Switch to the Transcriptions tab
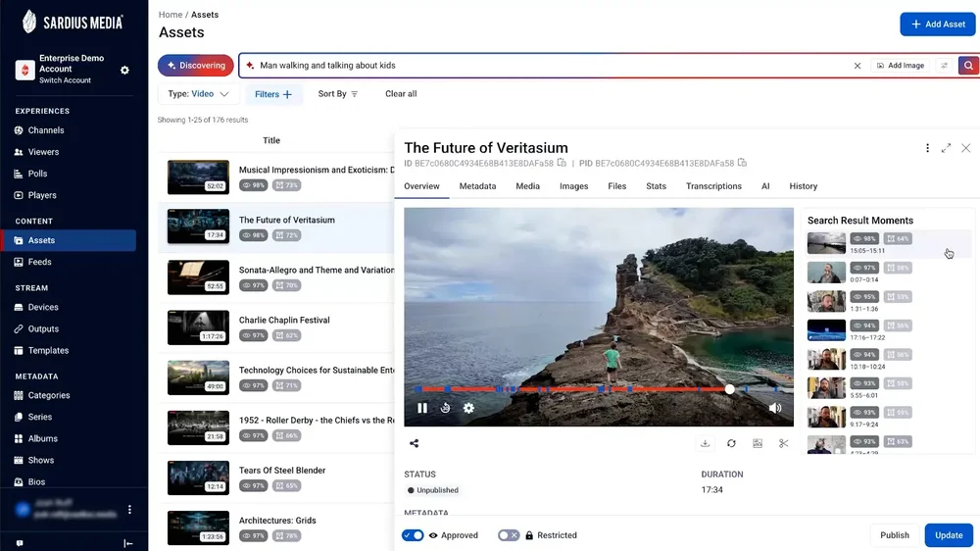Viewport: 980px width, 551px height. point(713,186)
